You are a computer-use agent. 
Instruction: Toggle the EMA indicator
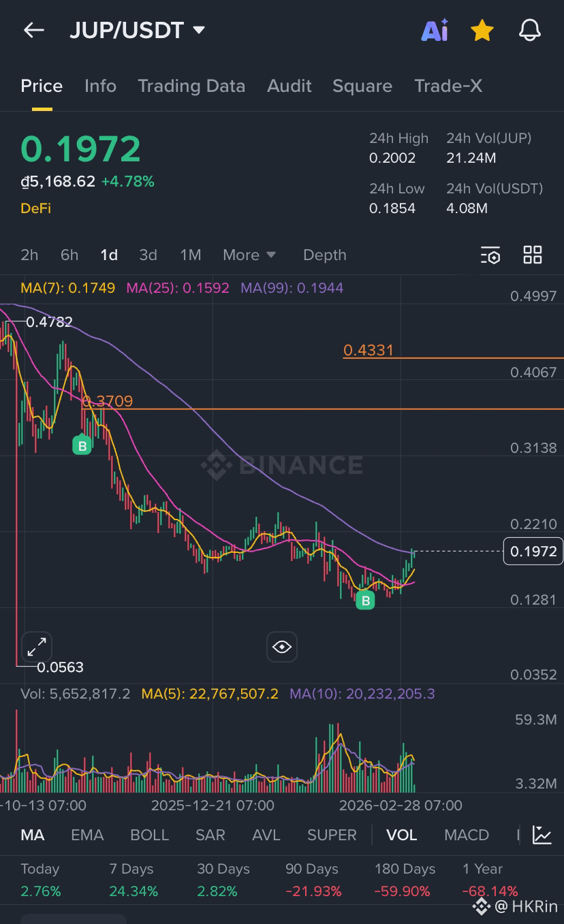click(x=87, y=835)
